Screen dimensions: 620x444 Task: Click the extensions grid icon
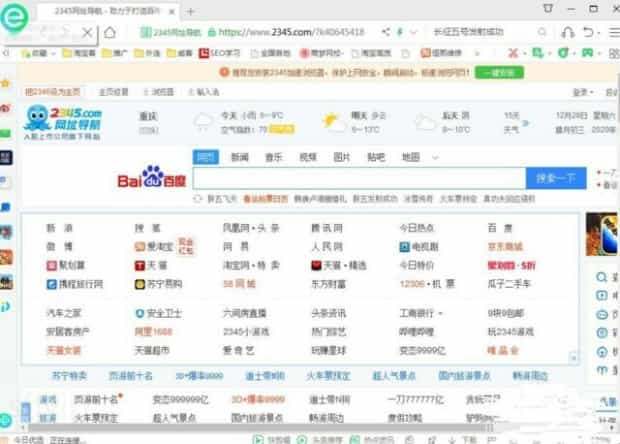[614, 53]
